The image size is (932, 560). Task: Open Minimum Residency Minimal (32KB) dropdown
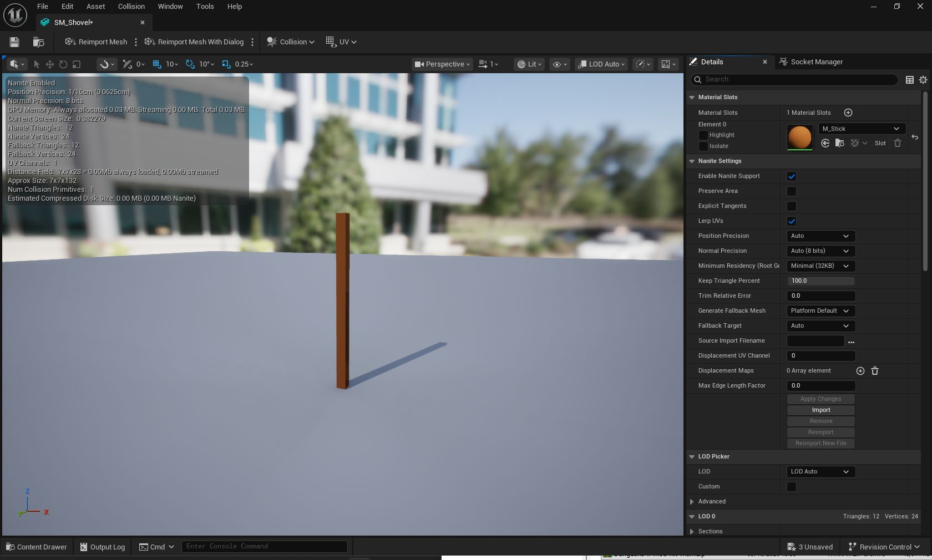[820, 266]
